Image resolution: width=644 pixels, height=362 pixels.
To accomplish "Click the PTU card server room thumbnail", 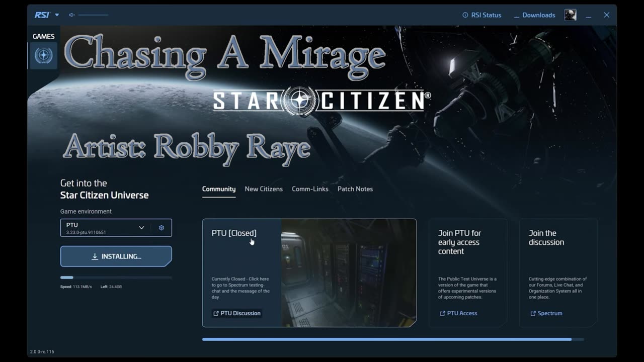I will (349, 273).
